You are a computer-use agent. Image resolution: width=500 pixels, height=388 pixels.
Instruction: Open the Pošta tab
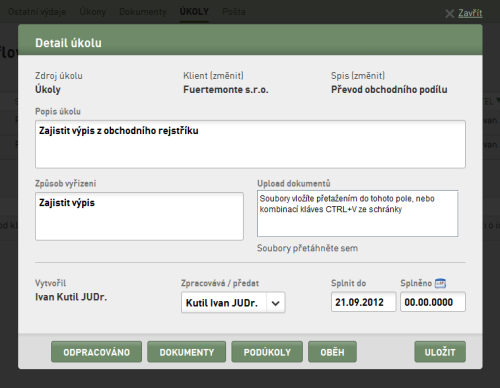[234, 12]
